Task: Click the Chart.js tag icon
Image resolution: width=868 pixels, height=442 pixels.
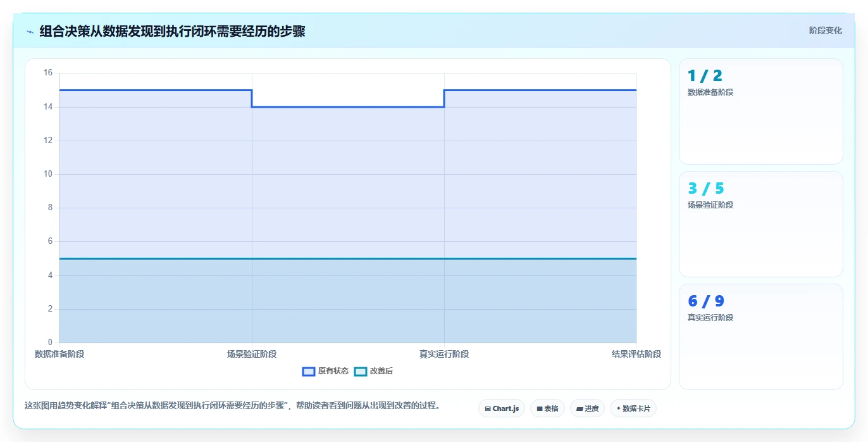Action: click(x=488, y=409)
